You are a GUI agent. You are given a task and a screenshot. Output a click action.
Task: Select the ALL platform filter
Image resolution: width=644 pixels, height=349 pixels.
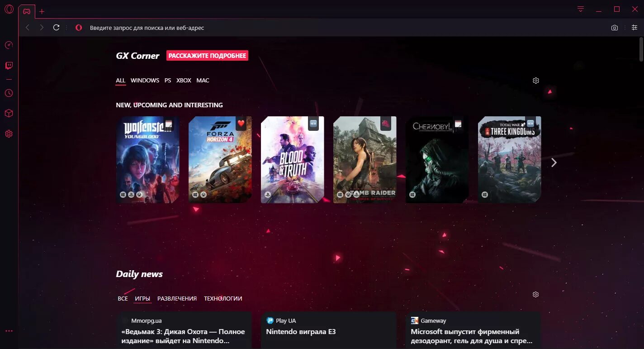[x=120, y=81]
